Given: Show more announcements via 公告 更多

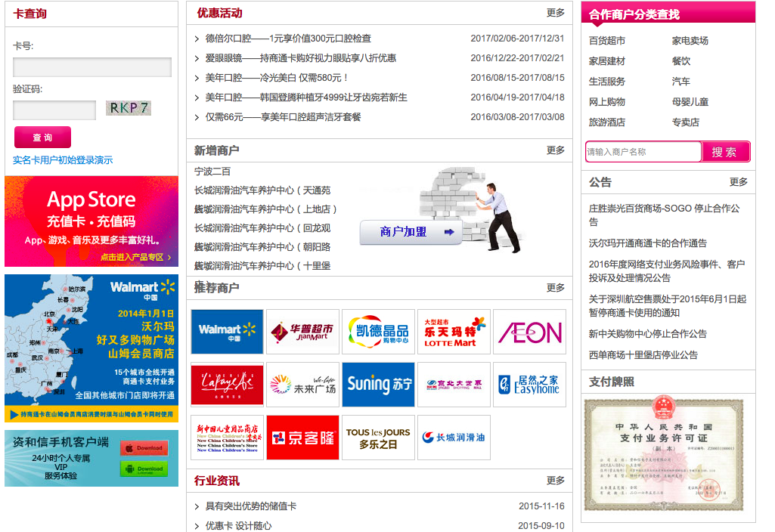Looking at the screenshot, I should (738, 182).
